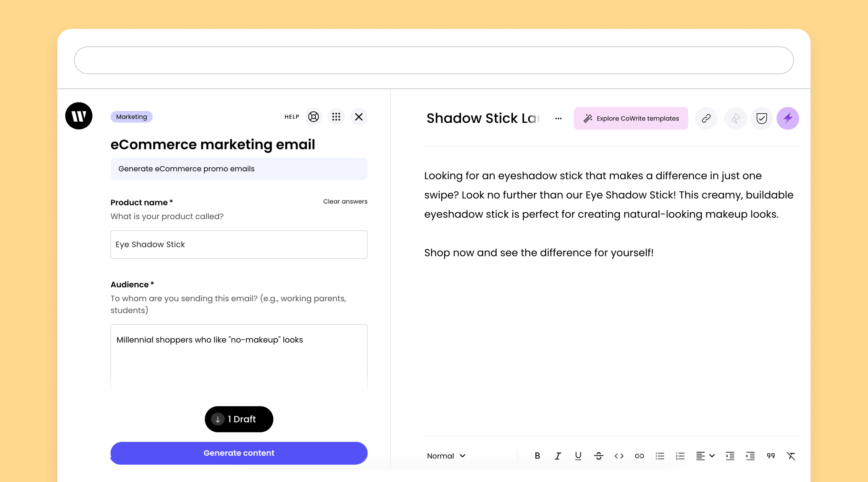This screenshot has width=868, height=482.
Task: Click the Marketing category tag
Action: (x=131, y=117)
